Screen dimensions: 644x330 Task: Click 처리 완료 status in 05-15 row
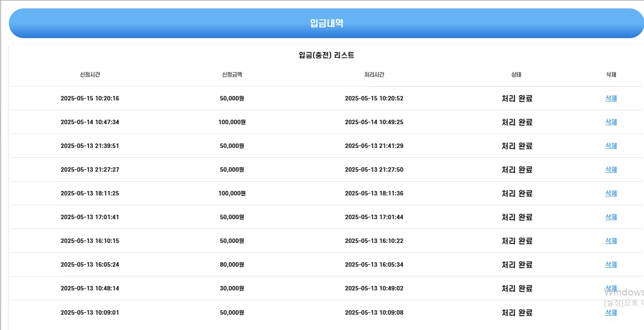click(x=517, y=98)
